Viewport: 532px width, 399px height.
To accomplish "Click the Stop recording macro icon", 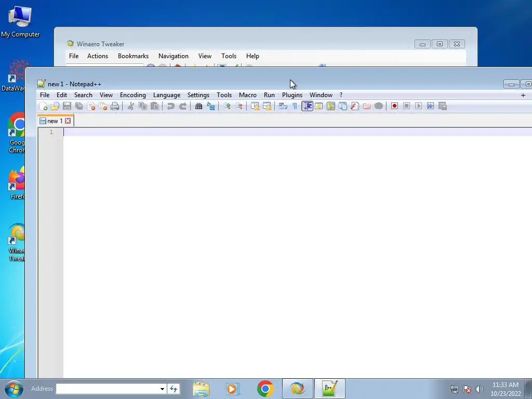I will point(406,106).
